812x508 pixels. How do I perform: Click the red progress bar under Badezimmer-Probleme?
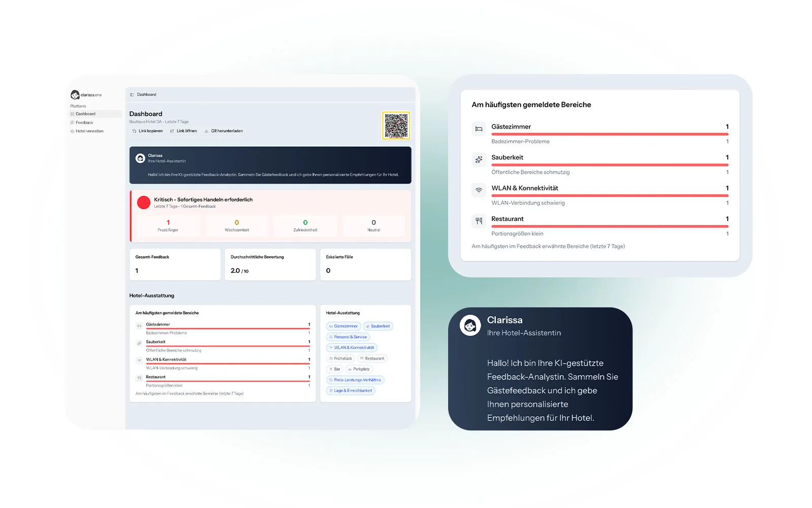(x=610, y=134)
